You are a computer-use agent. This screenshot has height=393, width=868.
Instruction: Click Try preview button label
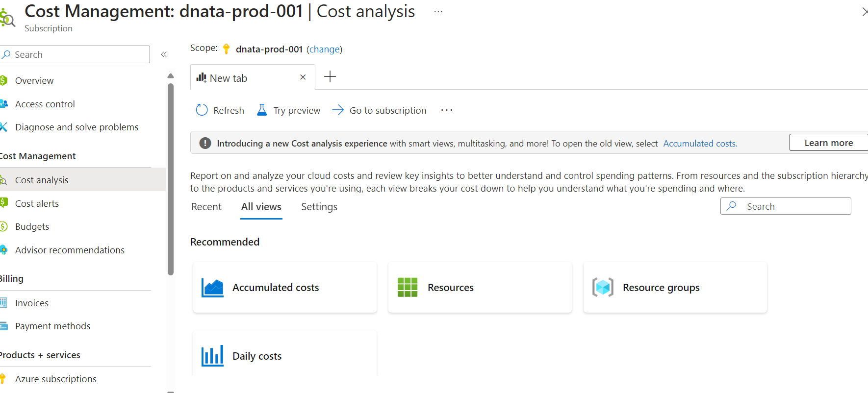point(297,110)
